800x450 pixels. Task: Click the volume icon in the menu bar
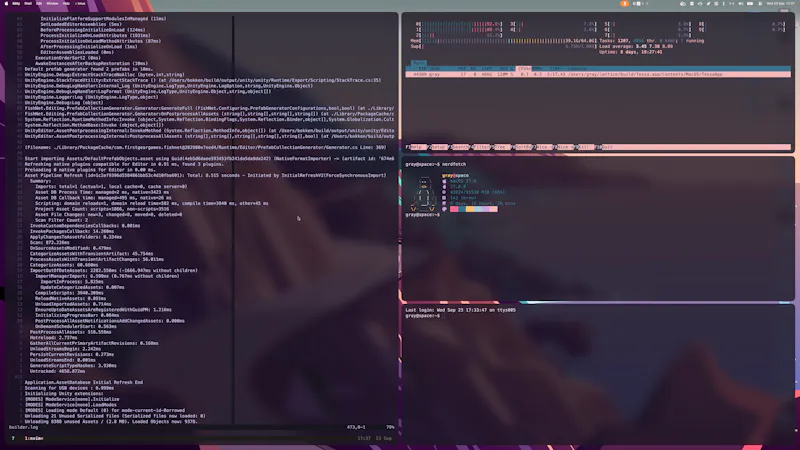pos(741,4)
